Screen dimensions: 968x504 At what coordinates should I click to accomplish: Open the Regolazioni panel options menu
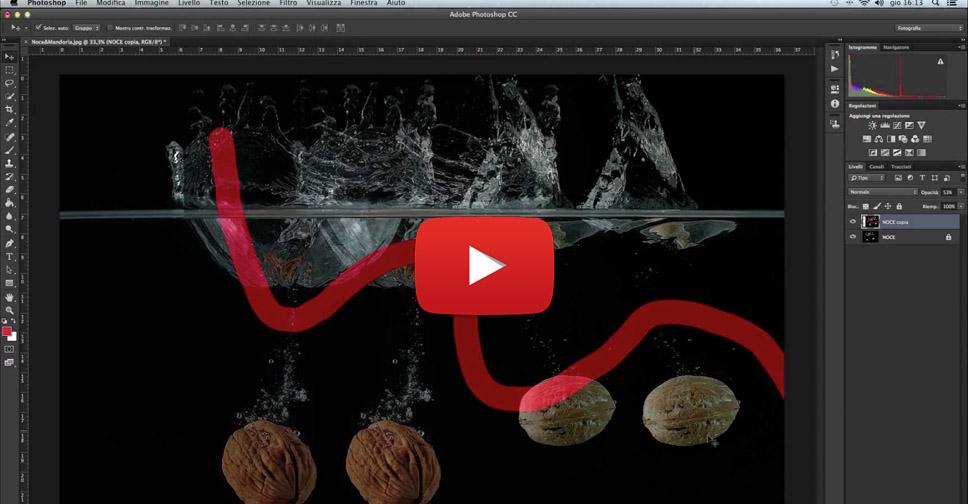pyautogui.click(x=961, y=106)
